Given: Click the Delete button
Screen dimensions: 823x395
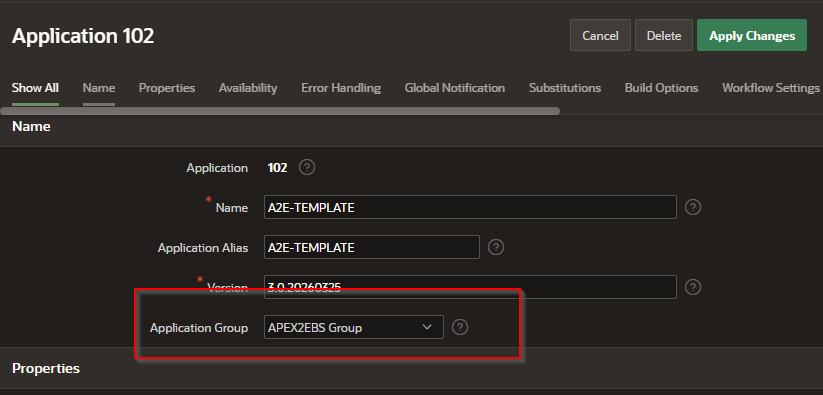Looking at the screenshot, I should tap(664, 35).
